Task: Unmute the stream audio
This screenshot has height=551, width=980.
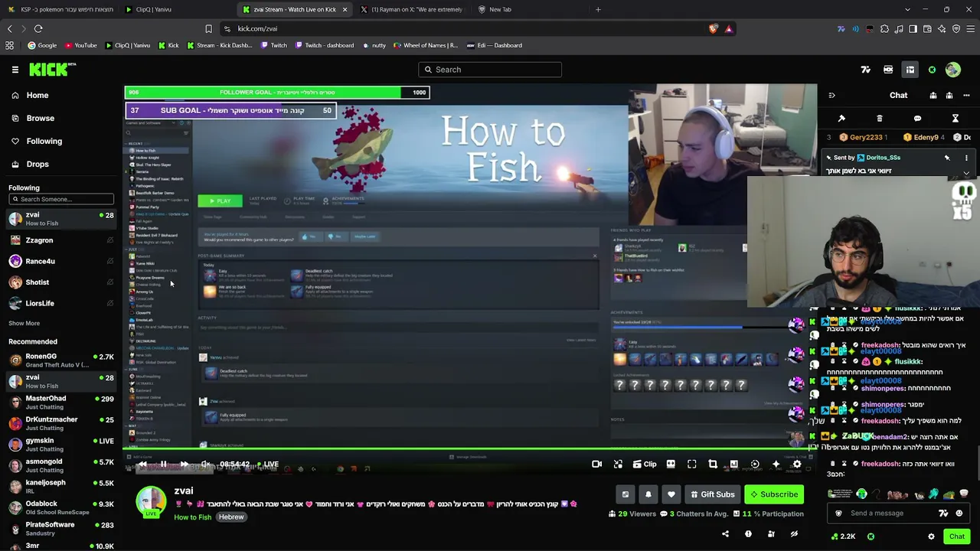Action: [205, 464]
